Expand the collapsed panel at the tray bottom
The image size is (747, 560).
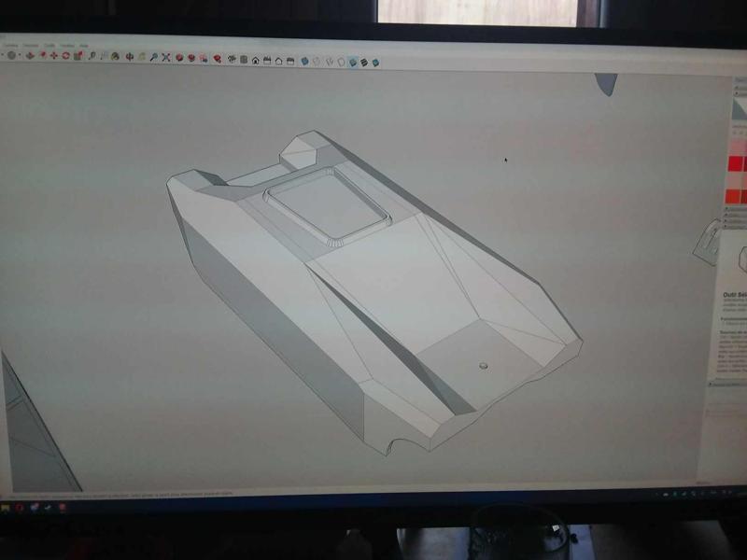point(727,385)
